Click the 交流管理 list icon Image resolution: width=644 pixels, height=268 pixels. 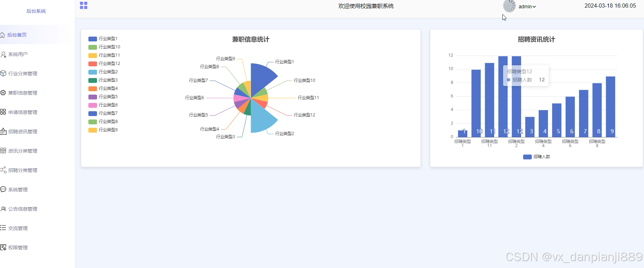(3, 228)
